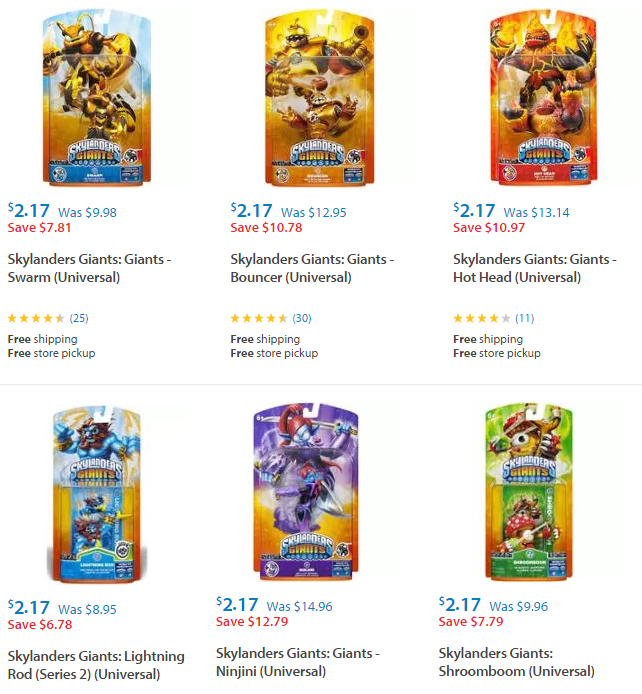Open Skylanders Giants Hot Head (Universal) title link

535,267
